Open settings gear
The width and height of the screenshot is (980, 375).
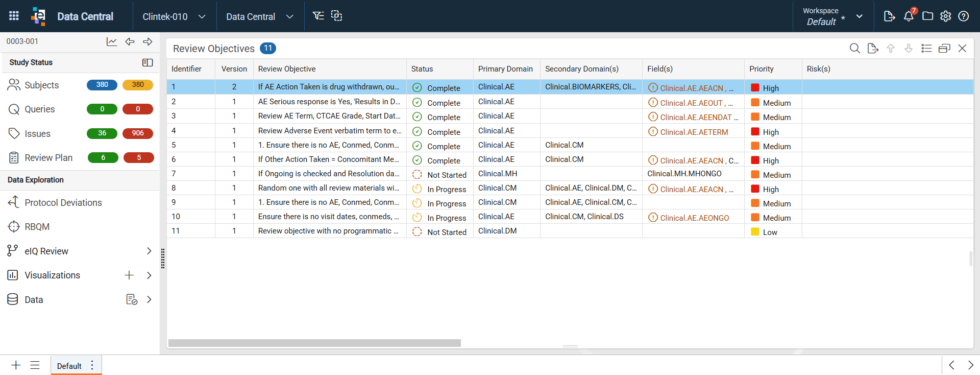tap(945, 16)
